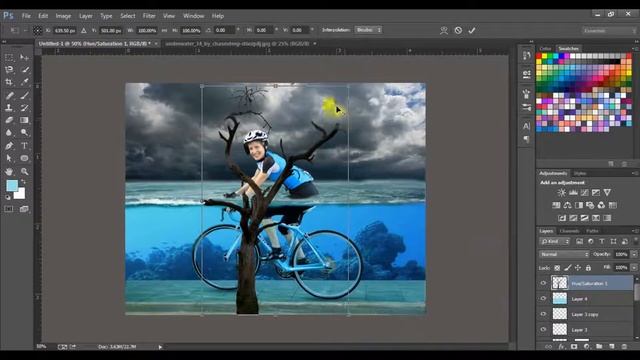Open the Opacity slider dropdown arrow
The image size is (640, 360).
coord(634,254)
